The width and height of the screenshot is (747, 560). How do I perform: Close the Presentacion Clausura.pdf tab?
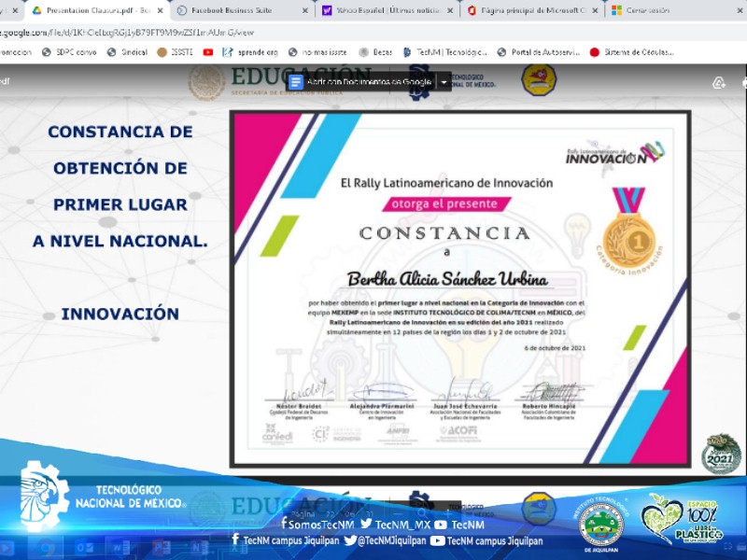(160, 10)
